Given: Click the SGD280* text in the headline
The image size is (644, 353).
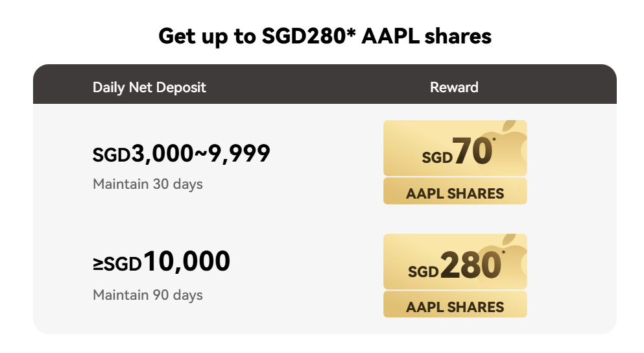Looking at the screenshot, I should 307,36.
